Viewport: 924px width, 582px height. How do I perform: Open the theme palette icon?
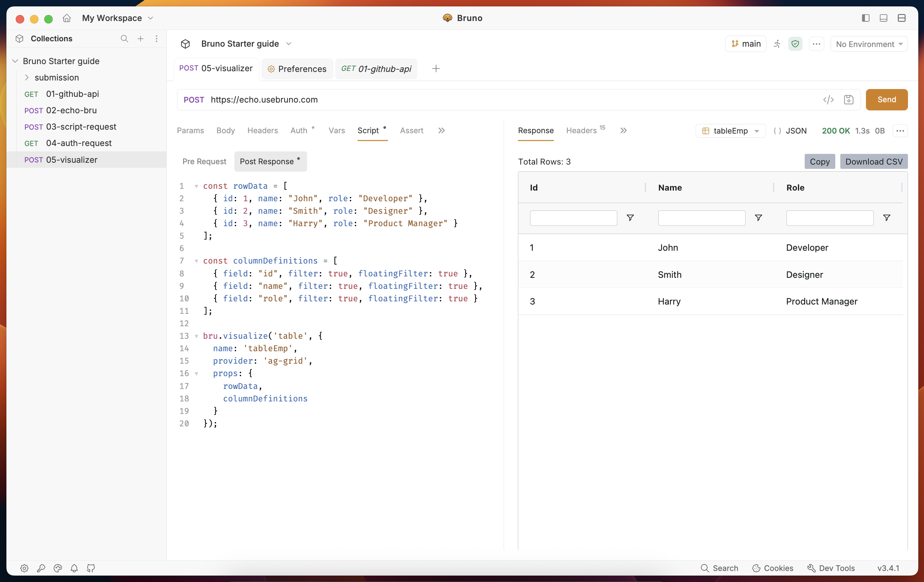(x=58, y=568)
